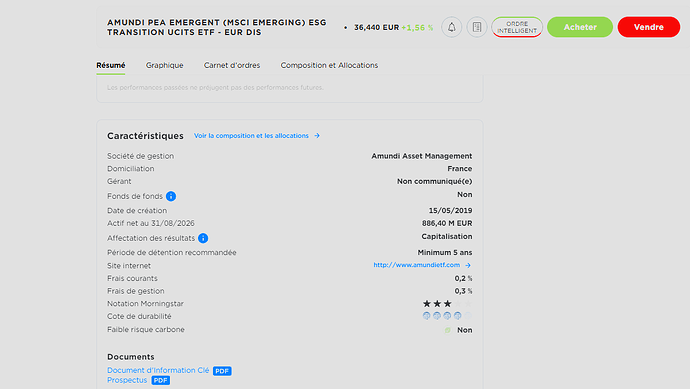The height and width of the screenshot is (389, 690).
Task: Click the Non communiqué(e) manager value
Action: pos(434,181)
